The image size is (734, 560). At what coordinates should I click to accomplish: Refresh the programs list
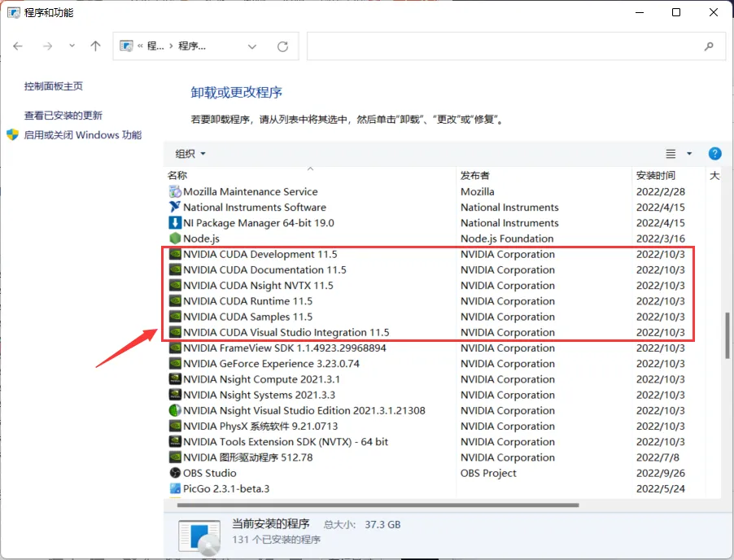coord(282,46)
